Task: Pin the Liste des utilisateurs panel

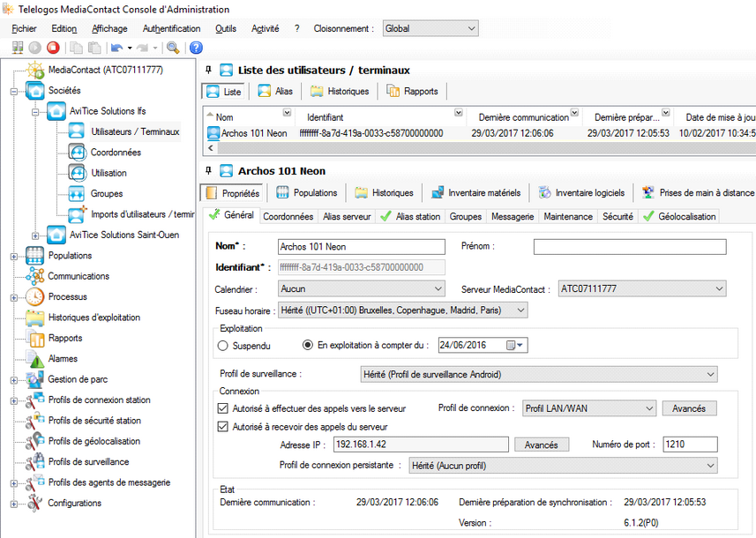Action: click(x=209, y=70)
